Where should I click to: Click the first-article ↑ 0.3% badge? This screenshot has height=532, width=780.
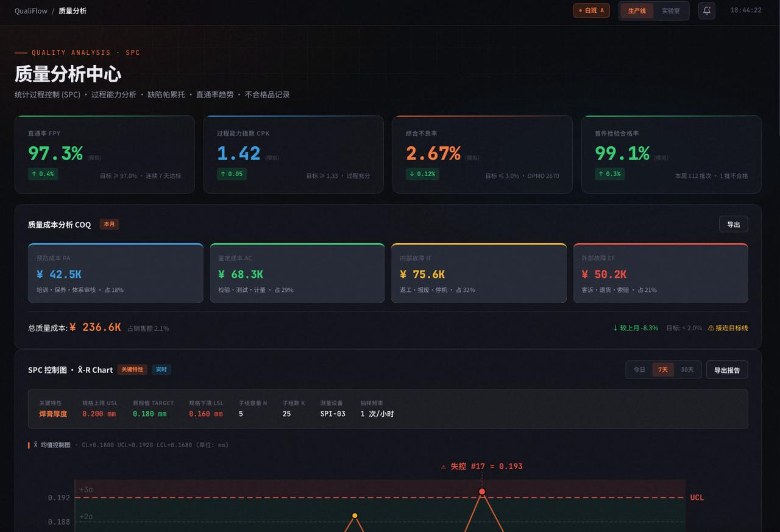(x=609, y=174)
